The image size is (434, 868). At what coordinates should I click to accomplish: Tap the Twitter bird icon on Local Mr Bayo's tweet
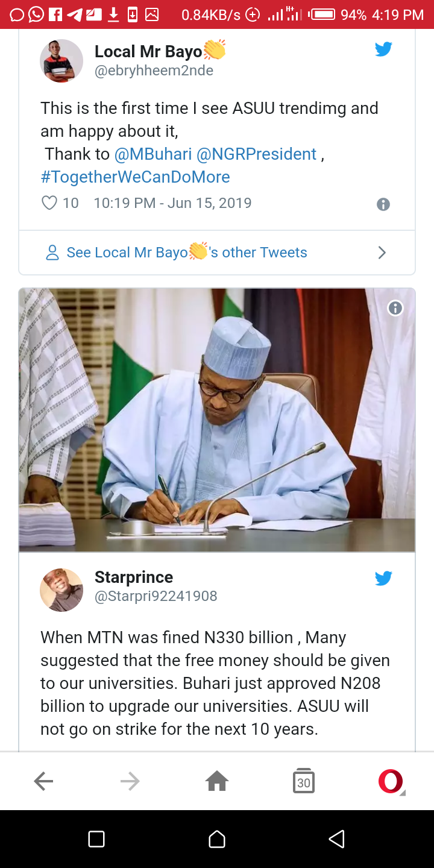(x=383, y=49)
